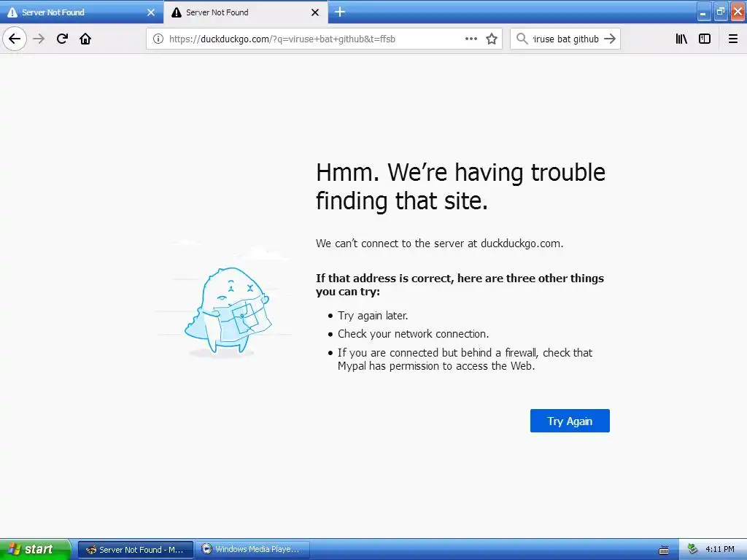The height and width of the screenshot is (560, 747).
Task: Click the 'Hmm. We're having trouble' heading
Action: [461, 186]
